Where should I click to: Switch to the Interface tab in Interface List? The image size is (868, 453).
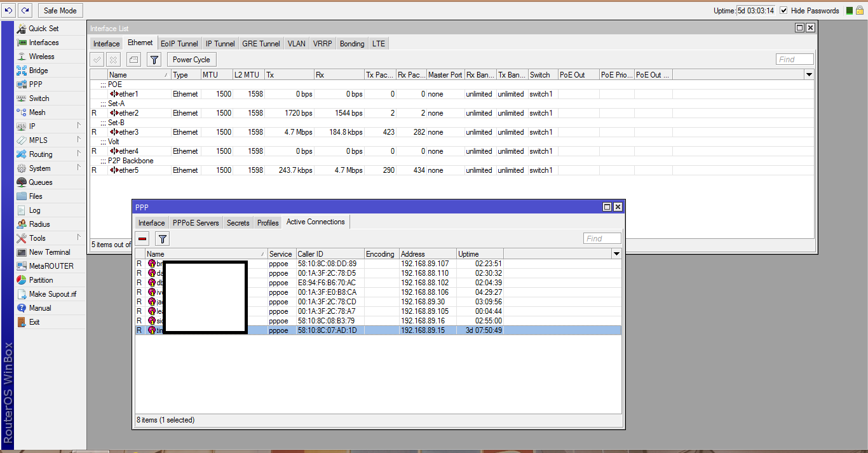click(x=106, y=44)
